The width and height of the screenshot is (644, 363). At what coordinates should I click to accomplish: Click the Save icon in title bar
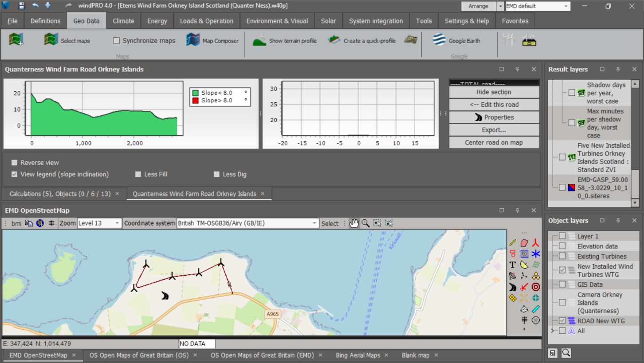click(21, 6)
